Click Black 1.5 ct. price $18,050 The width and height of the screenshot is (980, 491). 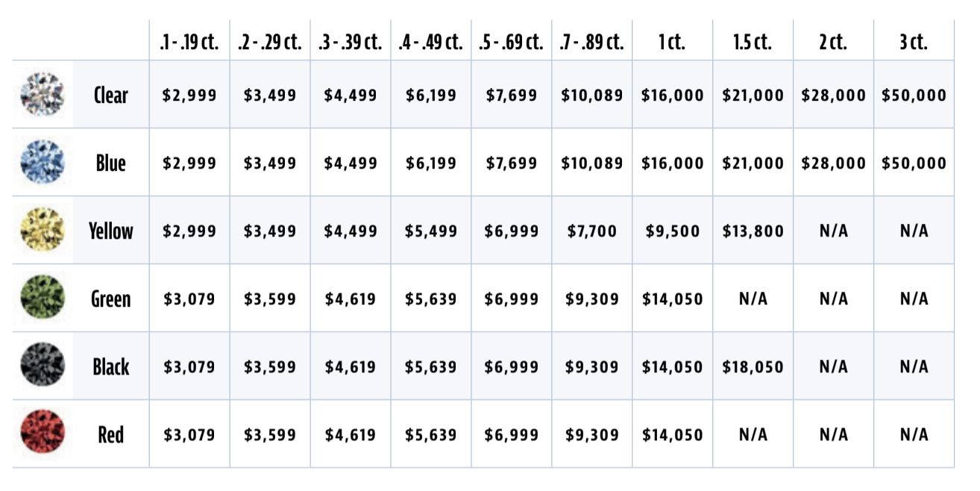point(753,367)
